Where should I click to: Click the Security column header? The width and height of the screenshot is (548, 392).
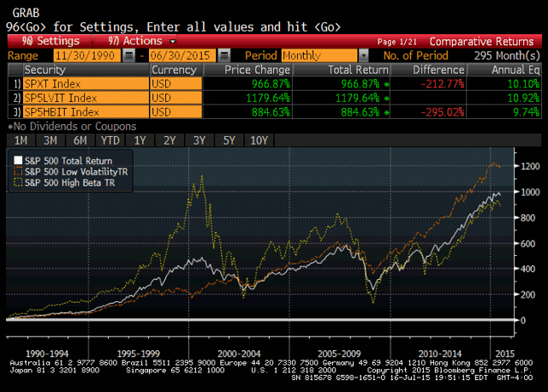click(86, 70)
